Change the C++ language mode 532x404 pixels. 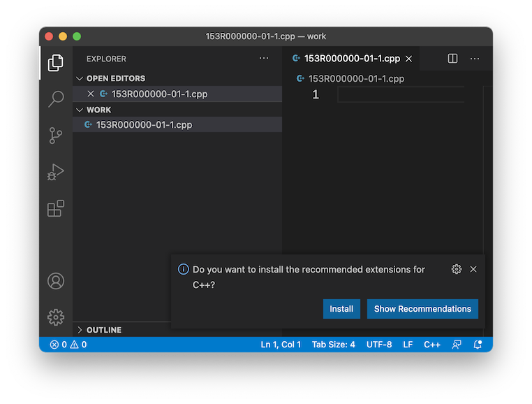click(432, 345)
